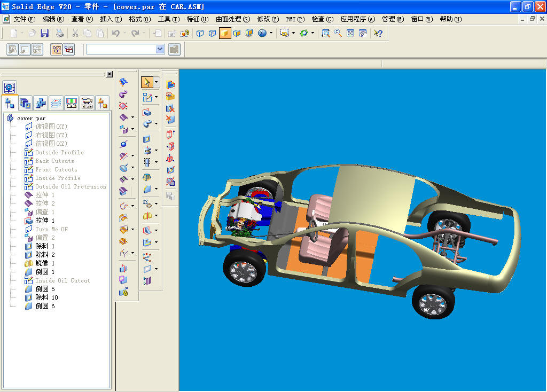
Task: Click the Keypoint curve tool icon
Action: point(123,206)
